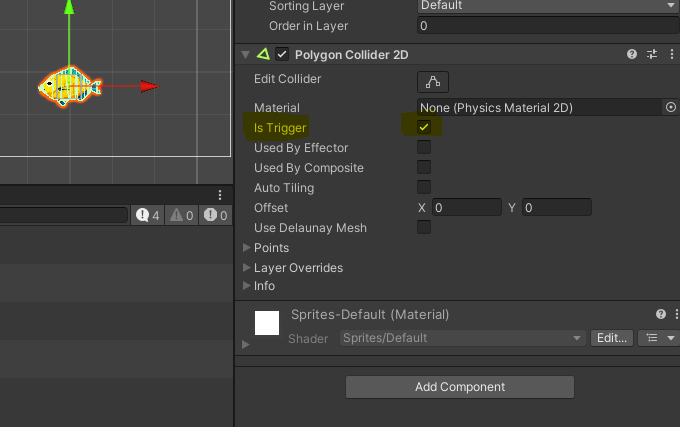
Task: Click the Is Trigger label
Action: point(280,128)
